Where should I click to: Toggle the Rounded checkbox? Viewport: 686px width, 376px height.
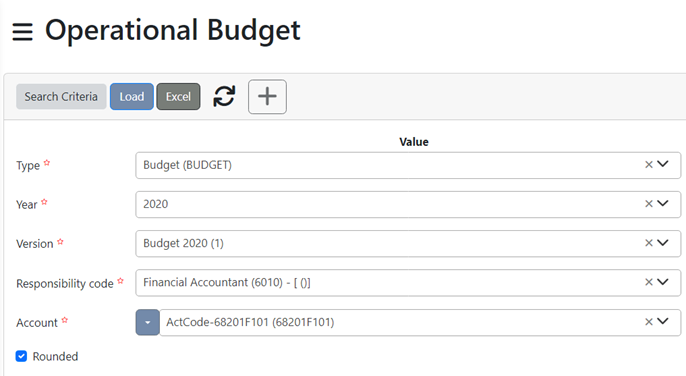click(21, 356)
